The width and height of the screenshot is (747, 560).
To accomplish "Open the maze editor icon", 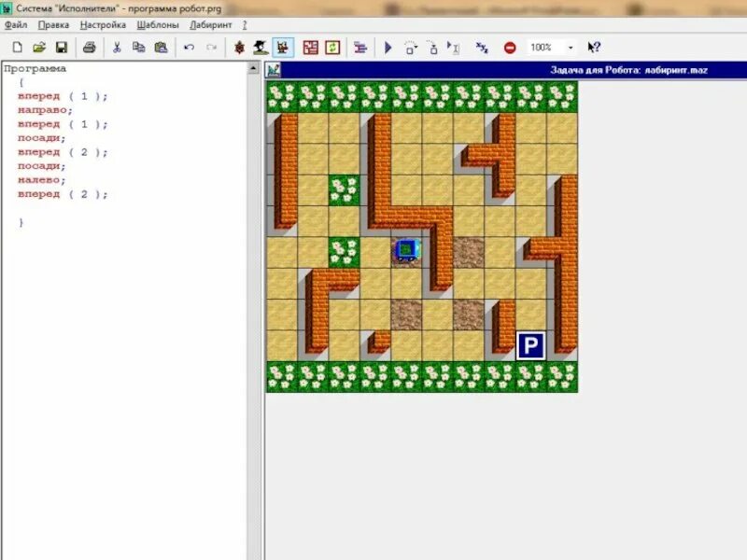I will tap(311, 48).
